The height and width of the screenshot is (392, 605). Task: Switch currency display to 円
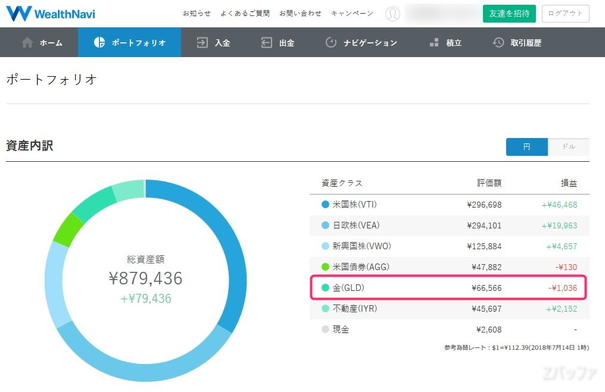(x=527, y=147)
